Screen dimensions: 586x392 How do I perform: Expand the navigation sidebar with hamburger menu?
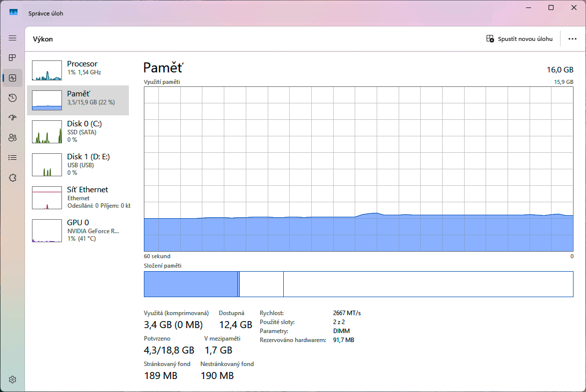12,37
